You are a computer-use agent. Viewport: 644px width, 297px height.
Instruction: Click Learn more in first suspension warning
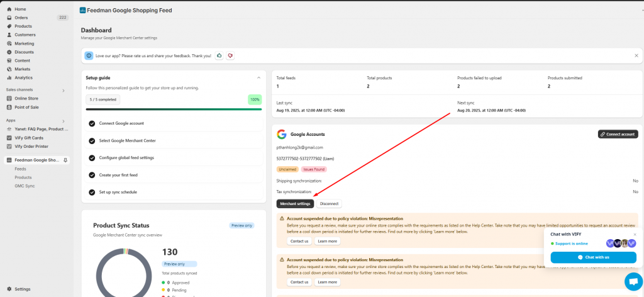[327, 241]
